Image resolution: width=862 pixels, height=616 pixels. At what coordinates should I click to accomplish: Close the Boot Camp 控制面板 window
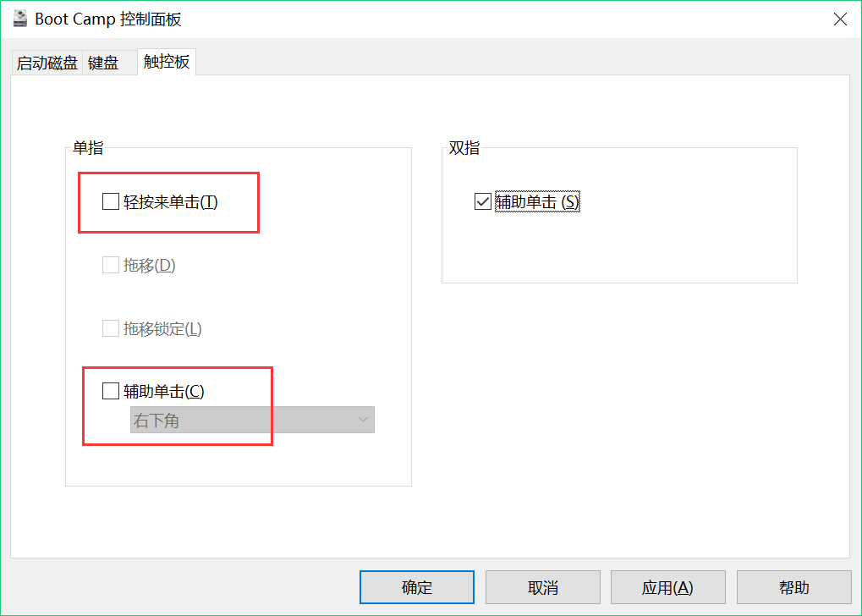tap(840, 19)
